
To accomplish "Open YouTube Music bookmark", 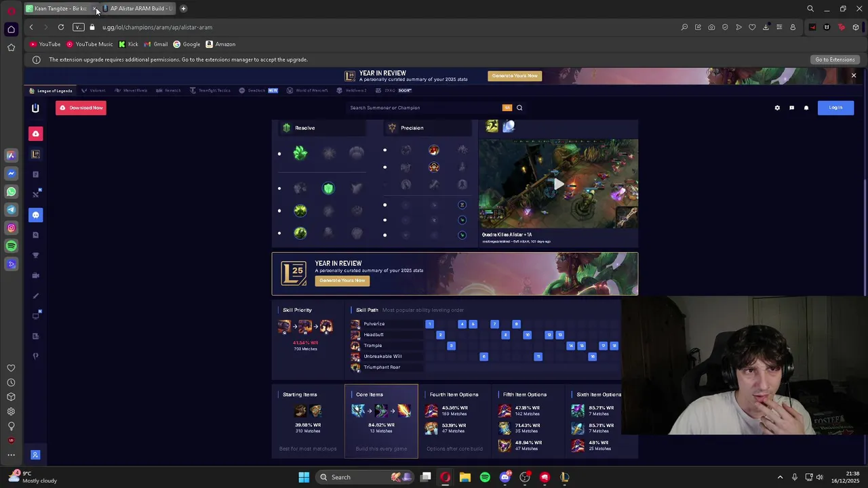I will [90, 44].
